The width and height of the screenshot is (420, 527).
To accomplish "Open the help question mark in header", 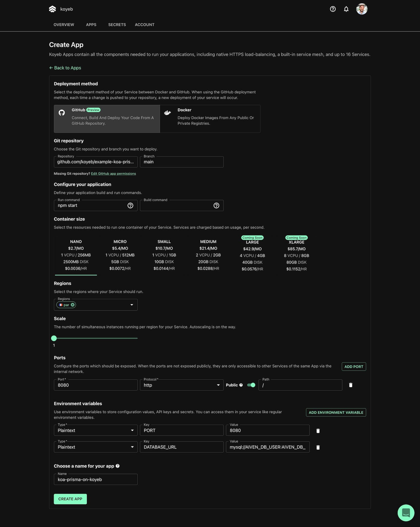I will coord(333,9).
